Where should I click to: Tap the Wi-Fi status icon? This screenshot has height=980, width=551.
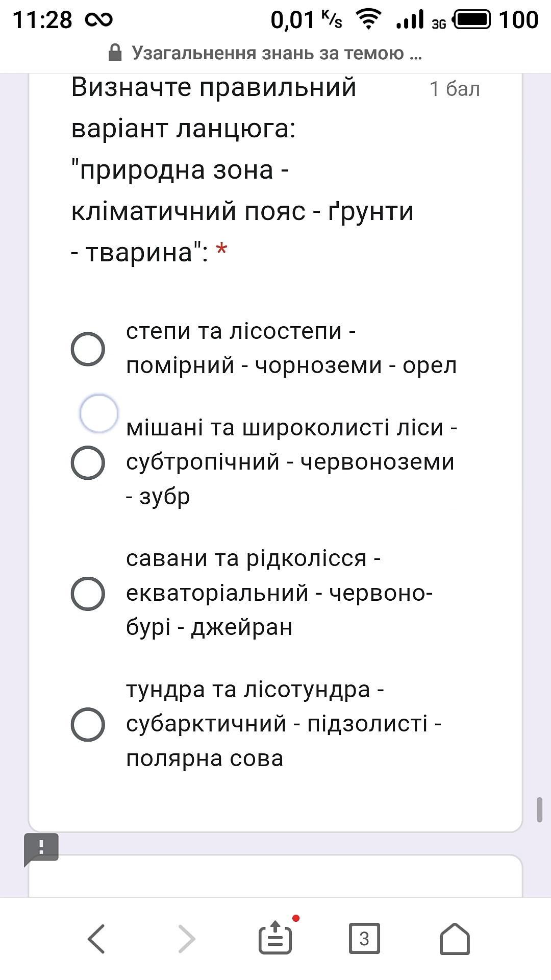(368, 20)
